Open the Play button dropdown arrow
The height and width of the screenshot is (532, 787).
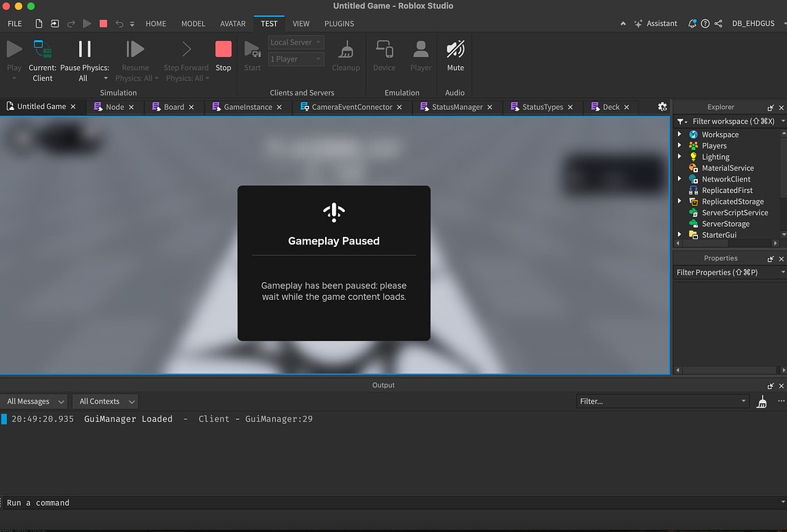(14, 78)
